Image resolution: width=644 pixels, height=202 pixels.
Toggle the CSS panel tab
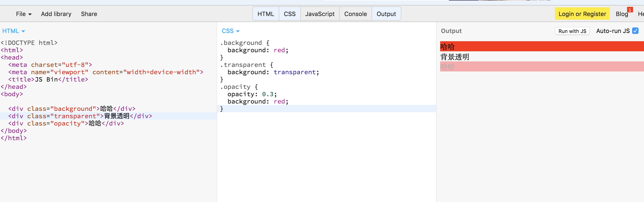[x=290, y=14]
